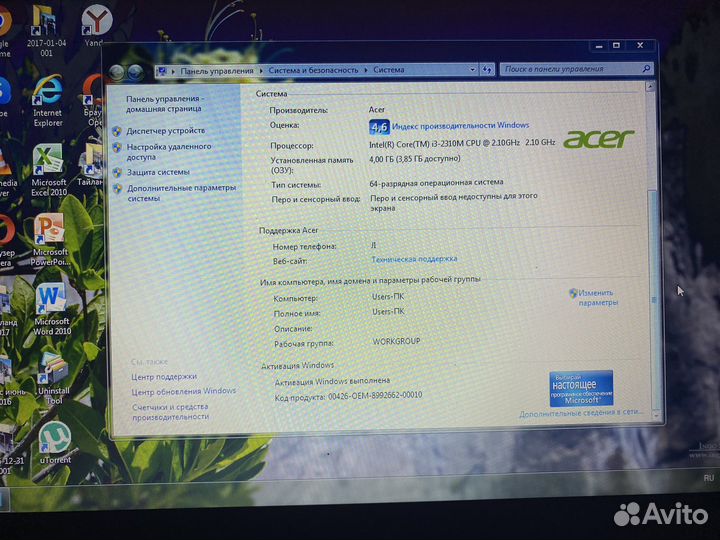This screenshot has height=540, width=720.
Task: Go to Панель управления домашняя страница
Action: 165,104
